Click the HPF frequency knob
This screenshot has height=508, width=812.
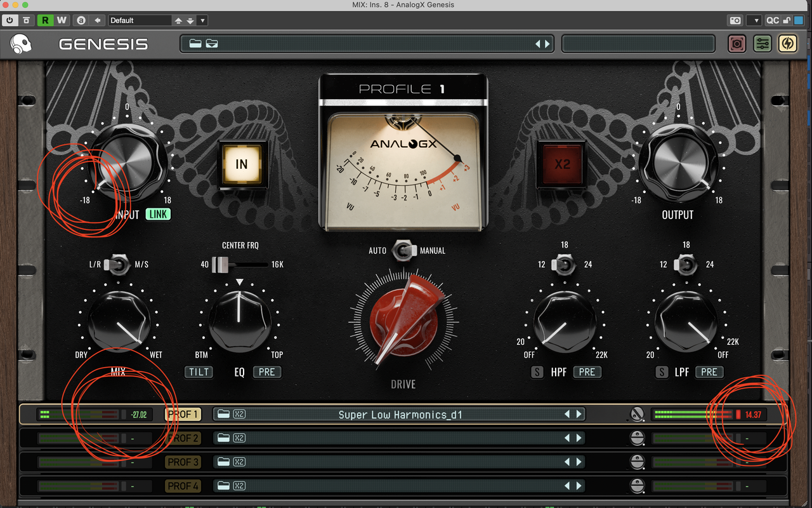(565, 321)
